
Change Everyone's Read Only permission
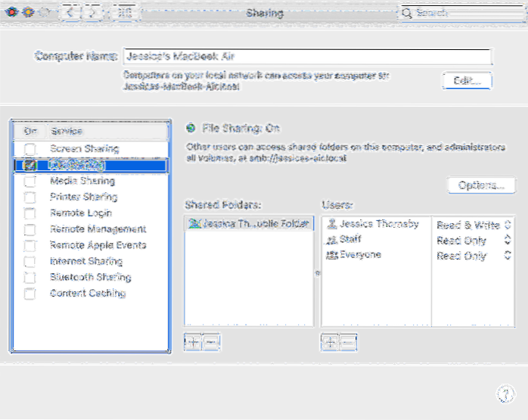pos(471,256)
